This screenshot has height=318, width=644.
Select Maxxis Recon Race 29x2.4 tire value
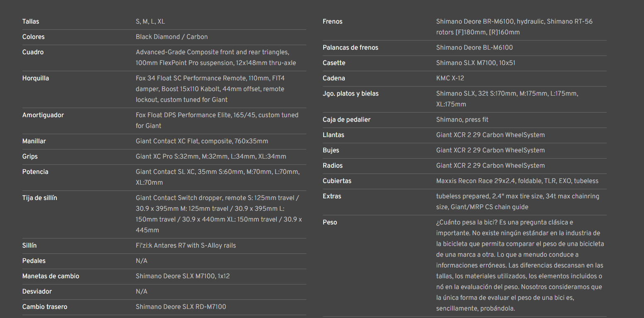pos(517,181)
